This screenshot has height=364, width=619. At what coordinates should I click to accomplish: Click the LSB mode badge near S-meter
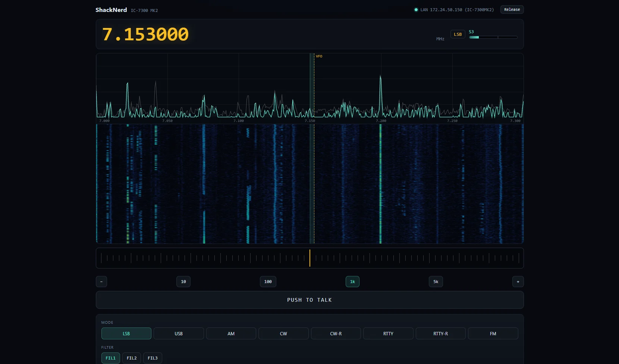pos(458,34)
